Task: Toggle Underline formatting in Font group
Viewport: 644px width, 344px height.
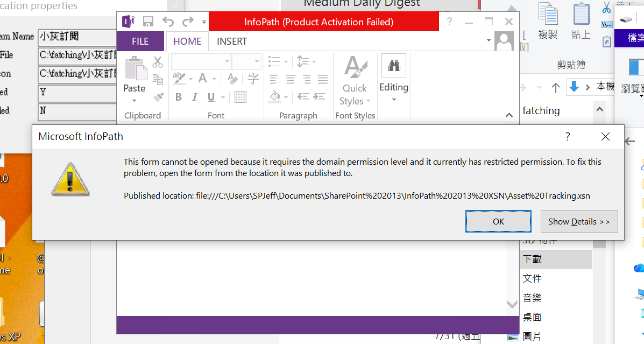Action: click(211, 97)
